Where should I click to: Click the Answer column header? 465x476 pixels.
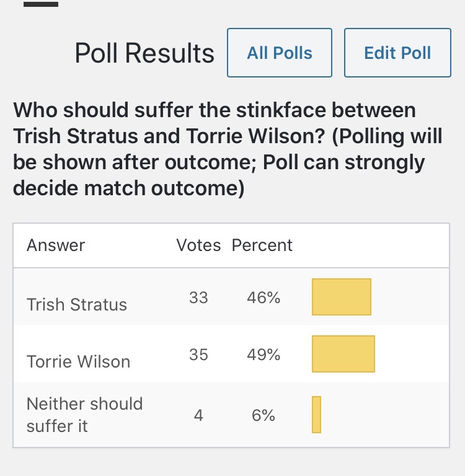point(56,245)
